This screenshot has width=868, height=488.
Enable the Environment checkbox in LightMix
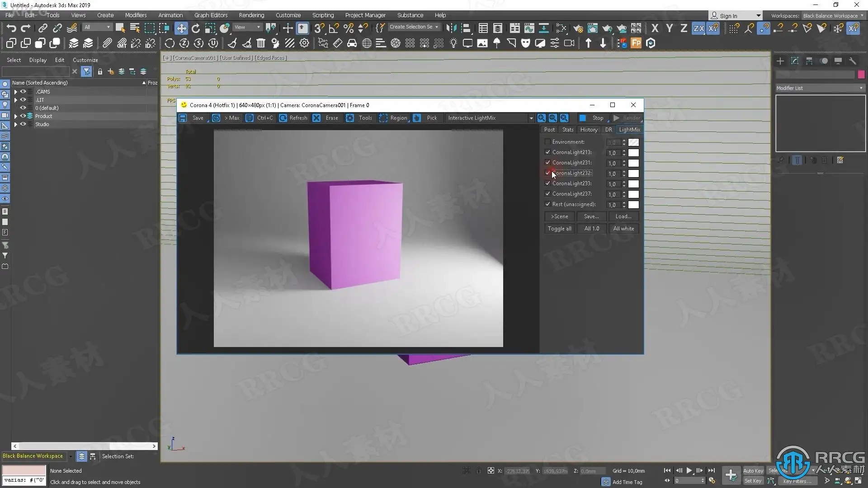tap(547, 142)
